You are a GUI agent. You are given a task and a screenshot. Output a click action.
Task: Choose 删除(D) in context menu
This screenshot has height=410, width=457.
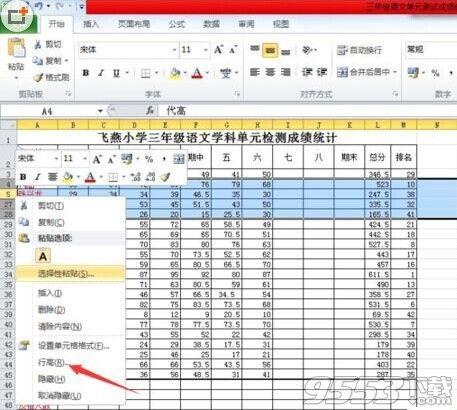pos(71,310)
